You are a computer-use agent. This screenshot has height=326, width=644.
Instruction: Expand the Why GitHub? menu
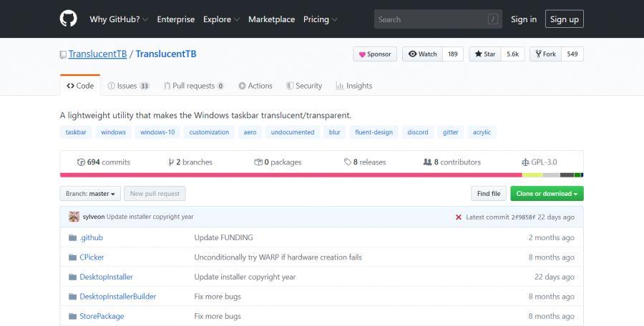[x=118, y=19]
